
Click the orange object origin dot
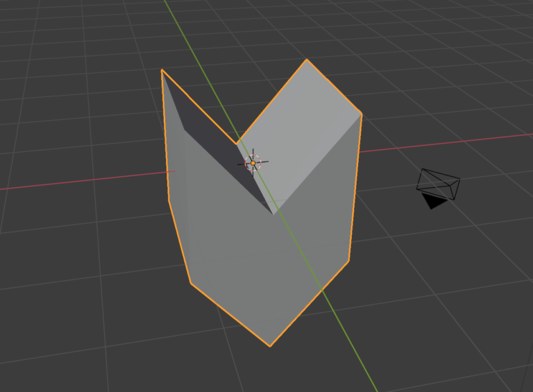click(x=253, y=164)
